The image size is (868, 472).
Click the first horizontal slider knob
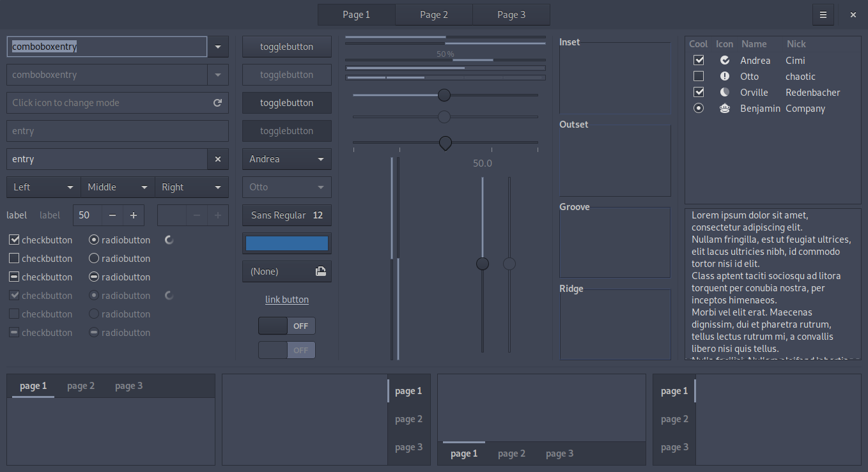[x=444, y=95]
